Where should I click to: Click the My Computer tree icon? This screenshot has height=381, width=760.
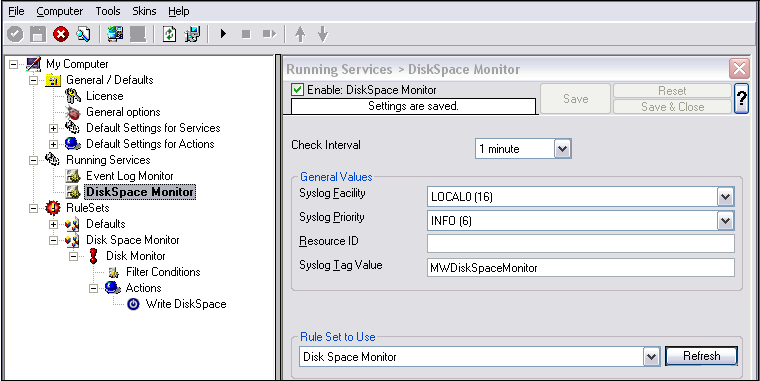click(33, 64)
